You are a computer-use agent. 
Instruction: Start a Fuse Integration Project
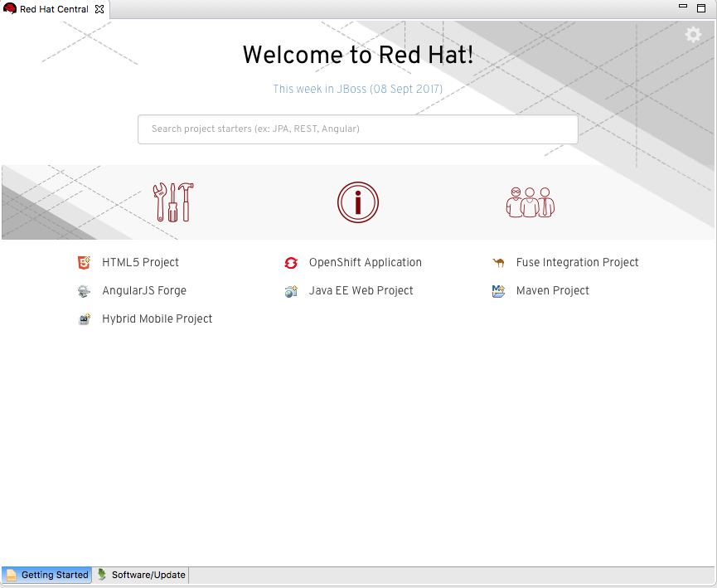577,263
